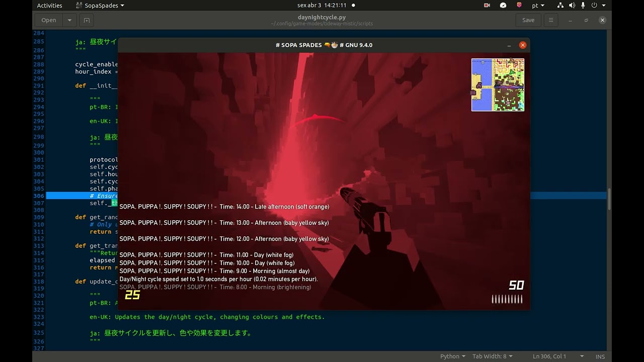Click the Open file button
This screenshot has height=362, width=644.
[49, 20]
